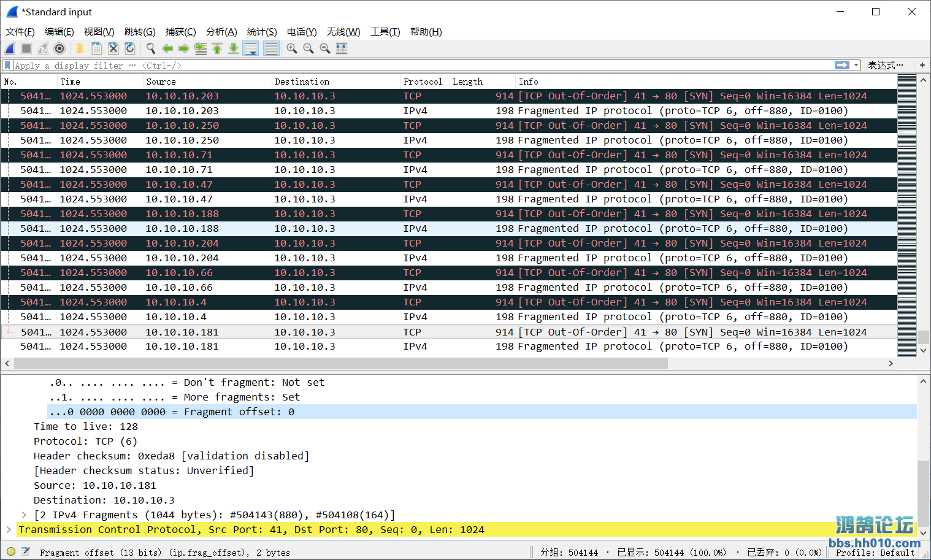Click the horizontal scrollbar of packet list

[340, 363]
